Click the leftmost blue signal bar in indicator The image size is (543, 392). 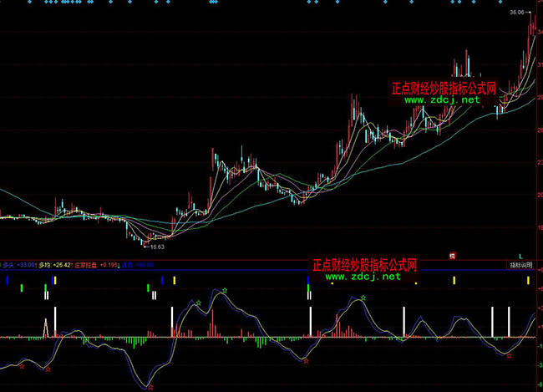7,281
